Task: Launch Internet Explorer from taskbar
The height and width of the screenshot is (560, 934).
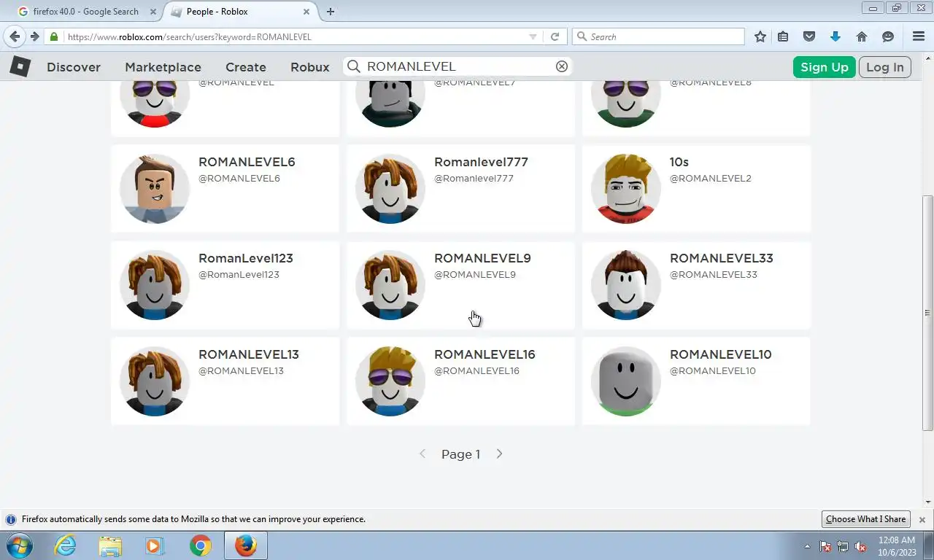Action: click(66, 545)
